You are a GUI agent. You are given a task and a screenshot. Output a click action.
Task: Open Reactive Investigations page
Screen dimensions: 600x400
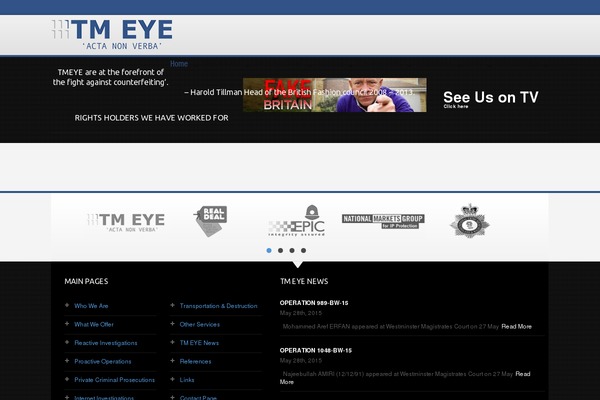click(106, 343)
